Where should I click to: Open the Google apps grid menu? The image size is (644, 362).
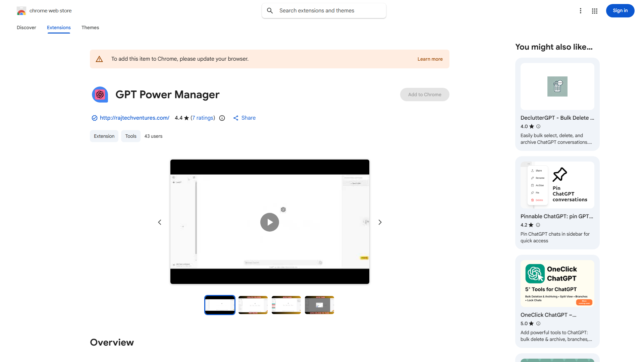594,11
